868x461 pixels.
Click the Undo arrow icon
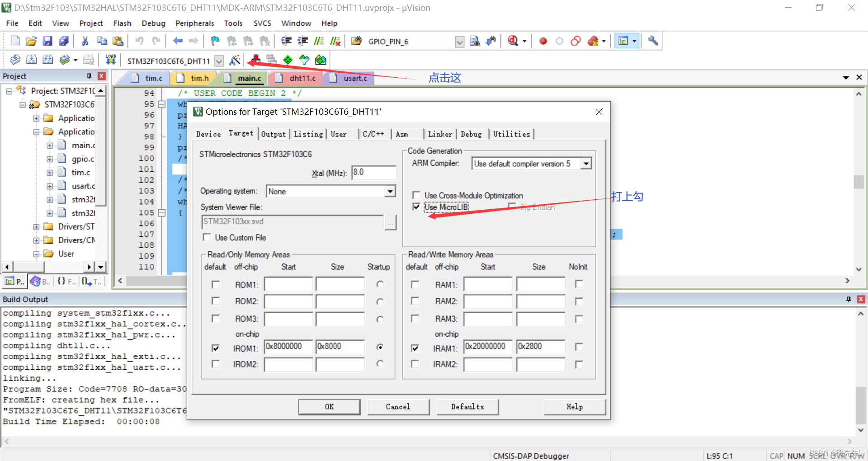click(140, 41)
